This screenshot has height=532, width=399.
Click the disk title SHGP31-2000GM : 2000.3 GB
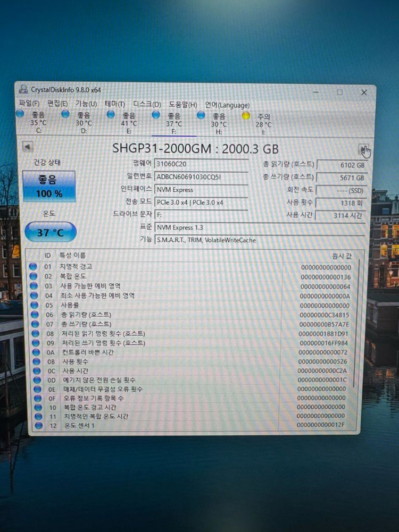click(195, 149)
